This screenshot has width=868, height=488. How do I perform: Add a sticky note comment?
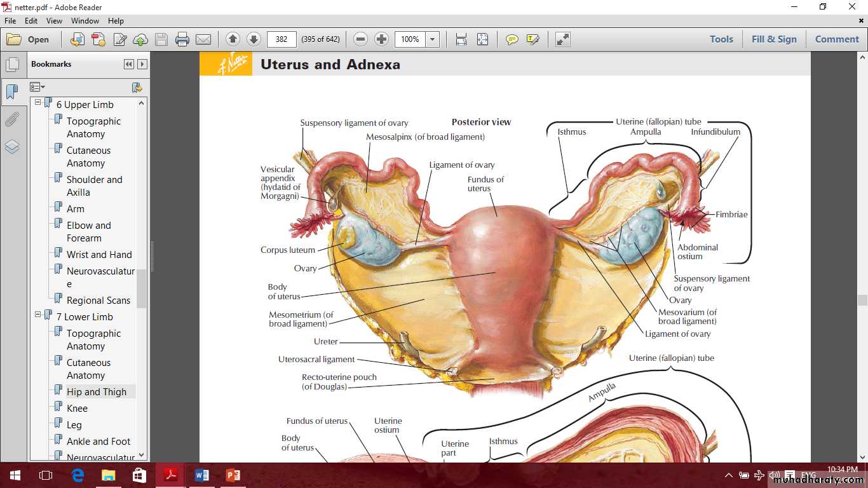(x=512, y=39)
